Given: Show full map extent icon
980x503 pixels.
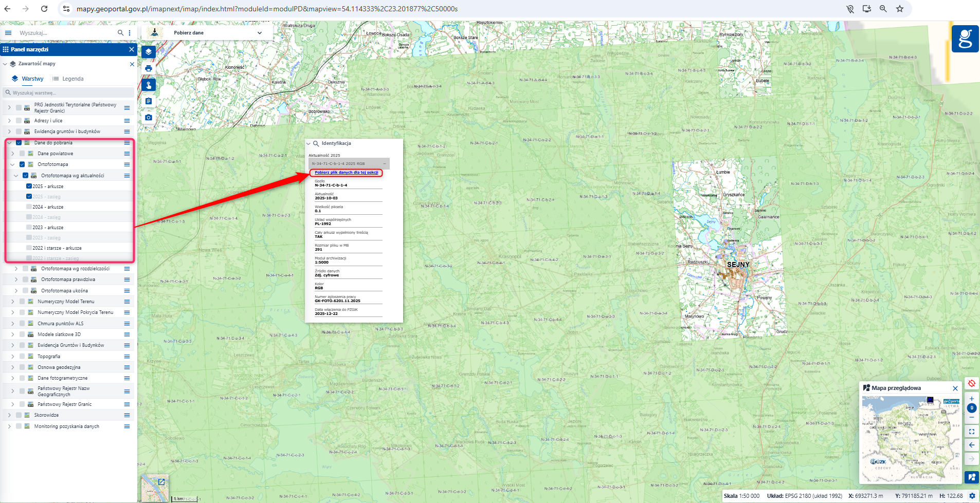Looking at the screenshot, I should [x=972, y=432].
